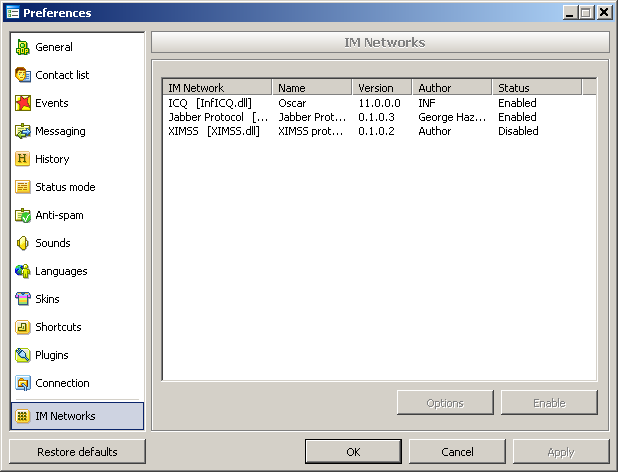Image resolution: width=618 pixels, height=472 pixels.
Task: Click the Events red star icon
Action: coord(22,103)
